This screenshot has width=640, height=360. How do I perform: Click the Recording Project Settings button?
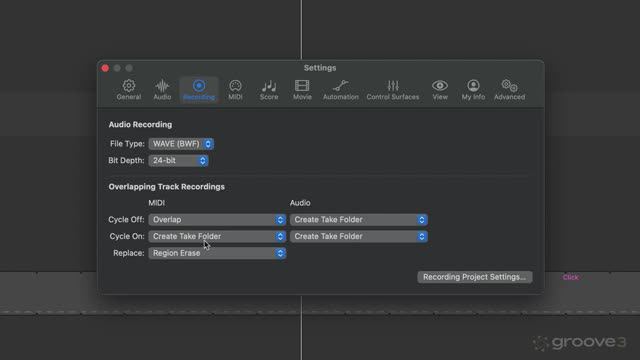click(474, 277)
